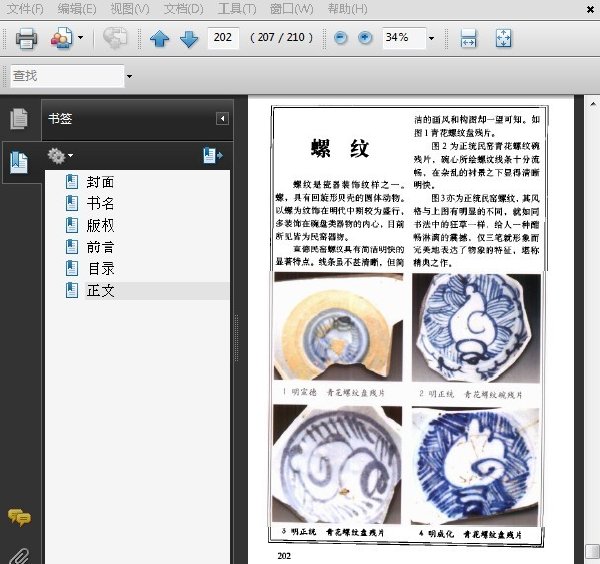Image resolution: width=600 pixels, height=564 pixels.
Task: Open the Bookmarks panel icon
Action: (19, 163)
